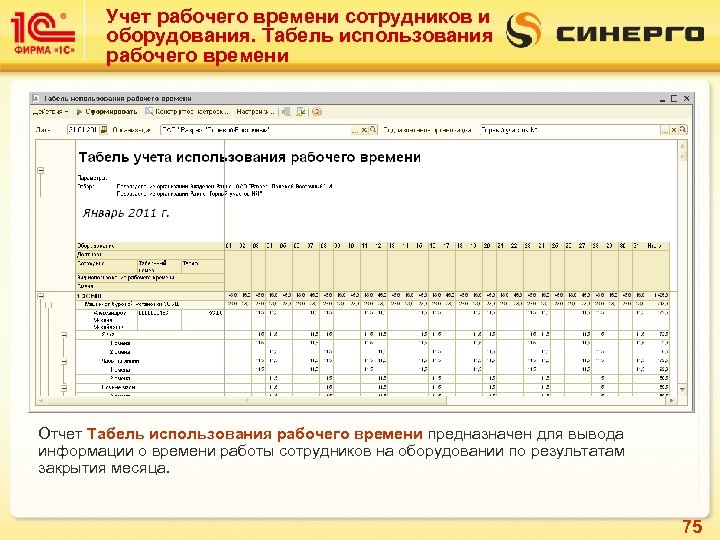This screenshot has height=540, width=720.
Task: Click the Организация input field
Action: (x=255, y=130)
